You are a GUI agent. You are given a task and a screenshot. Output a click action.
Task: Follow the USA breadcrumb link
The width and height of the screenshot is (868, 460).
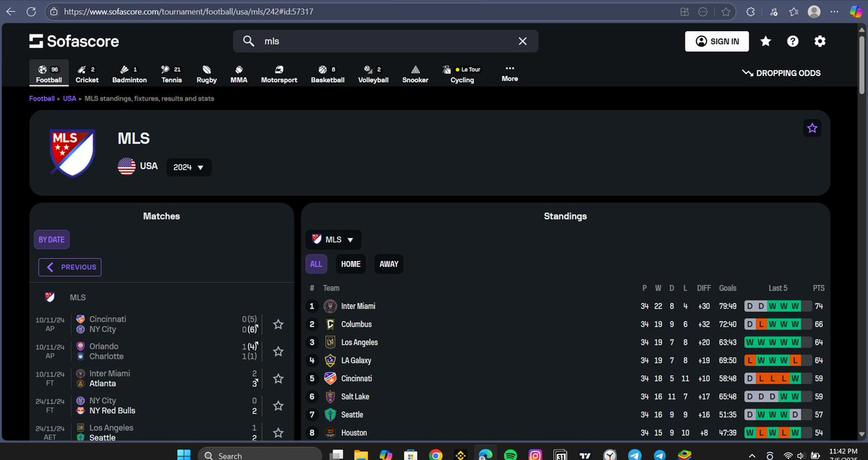(x=69, y=98)
